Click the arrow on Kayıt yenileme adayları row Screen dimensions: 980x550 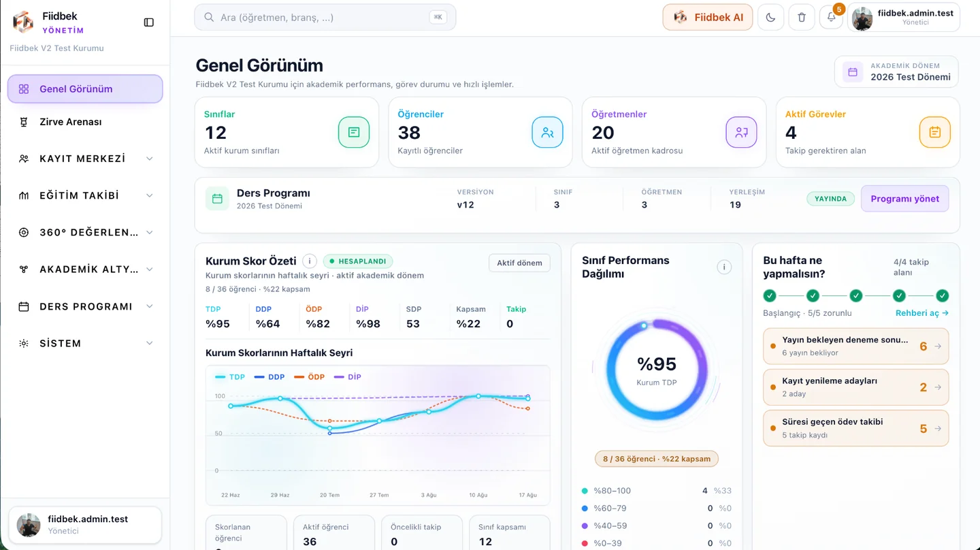pyautogui.click(x=938, y=387)
